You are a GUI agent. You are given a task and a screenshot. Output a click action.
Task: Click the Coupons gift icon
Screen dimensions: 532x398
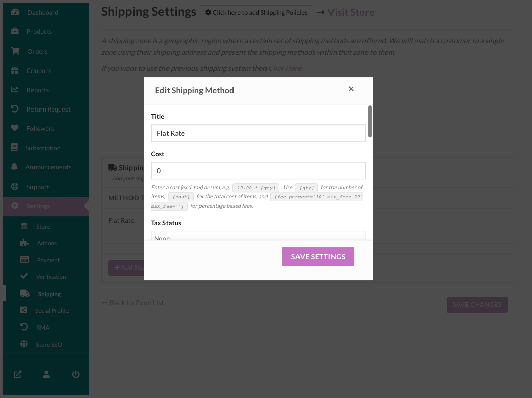coord(15,70)
